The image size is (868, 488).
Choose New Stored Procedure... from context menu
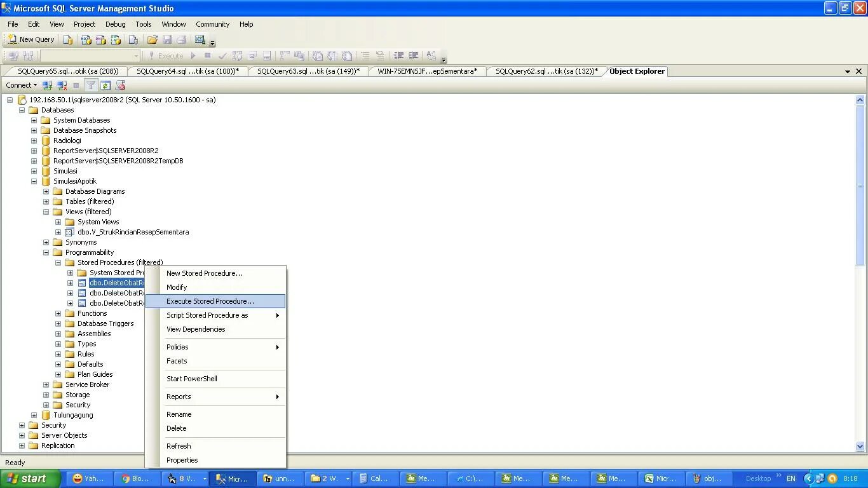click(x=215, y=273)
